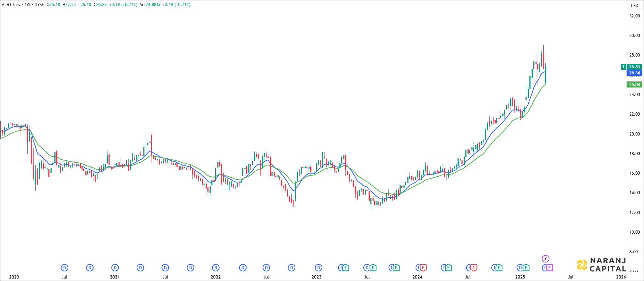The height and width of the screenshot is (281, 644).
Task: Click the 30.00 price axis label
Action: (x=634, y=35)
